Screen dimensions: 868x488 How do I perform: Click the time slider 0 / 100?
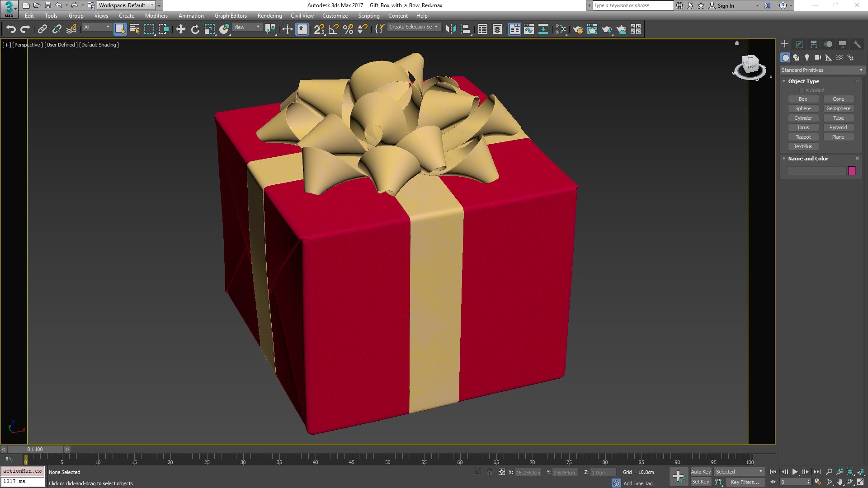[35, 449]
